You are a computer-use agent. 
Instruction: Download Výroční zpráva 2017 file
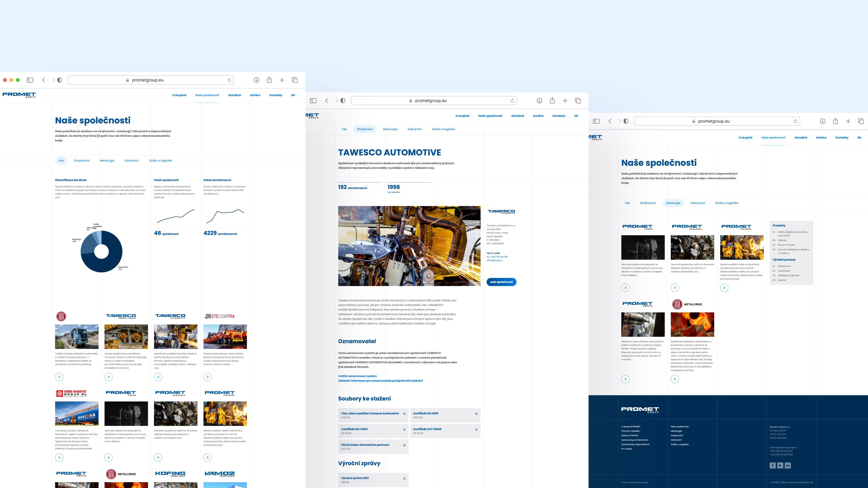(x=404, y=478)
